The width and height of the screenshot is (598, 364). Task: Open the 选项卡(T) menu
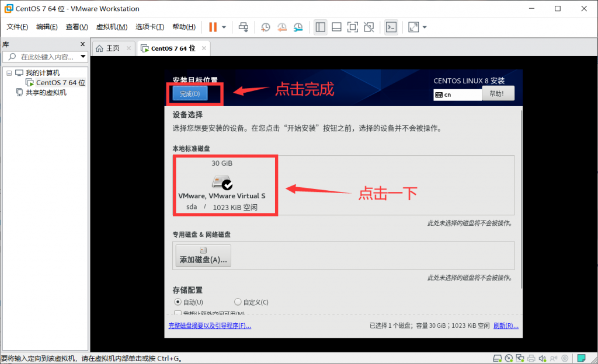tap(149, 27)
